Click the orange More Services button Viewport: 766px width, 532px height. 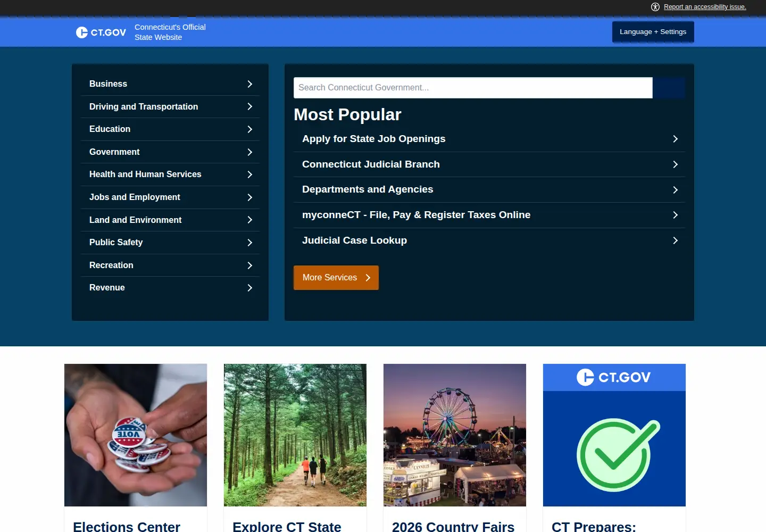coord(336,278)
